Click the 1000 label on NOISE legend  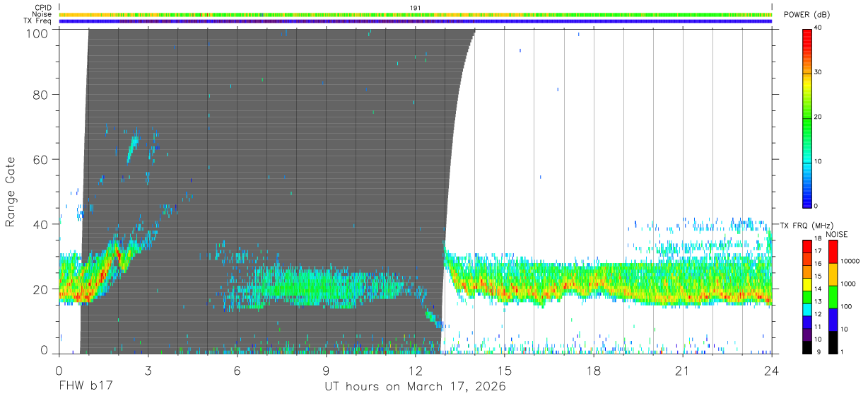[848, 284]
